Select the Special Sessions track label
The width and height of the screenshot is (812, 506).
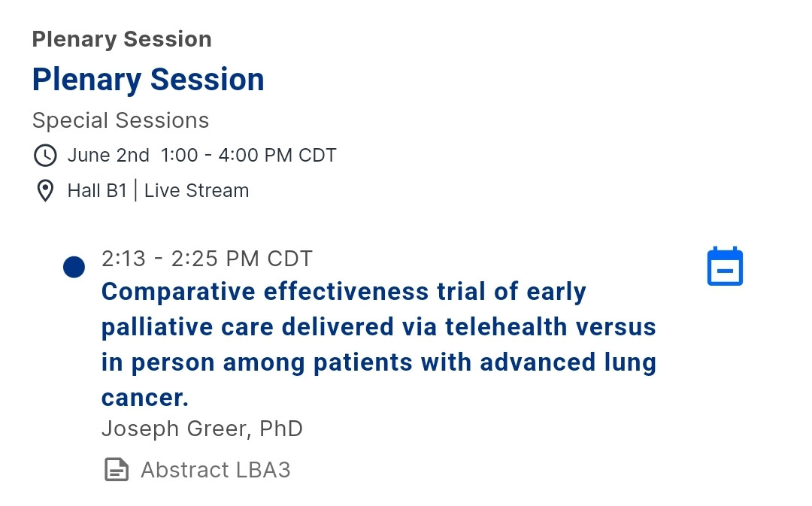(x=120, y=120)
